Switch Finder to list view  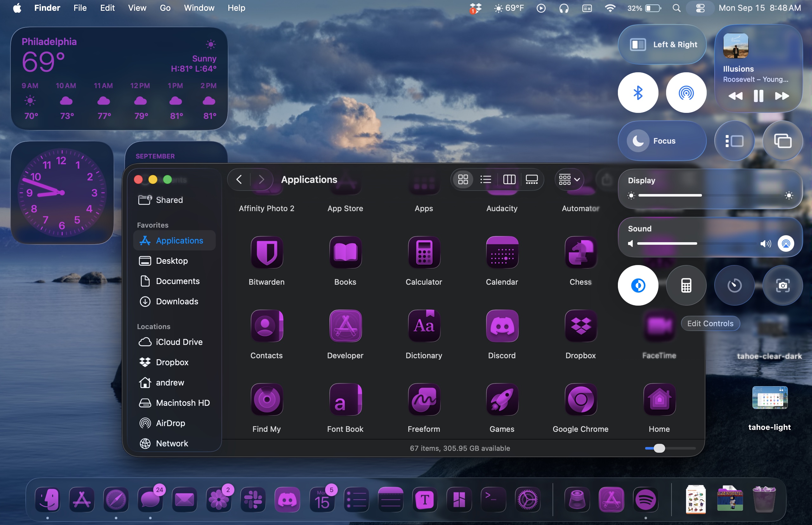[486, 179]
